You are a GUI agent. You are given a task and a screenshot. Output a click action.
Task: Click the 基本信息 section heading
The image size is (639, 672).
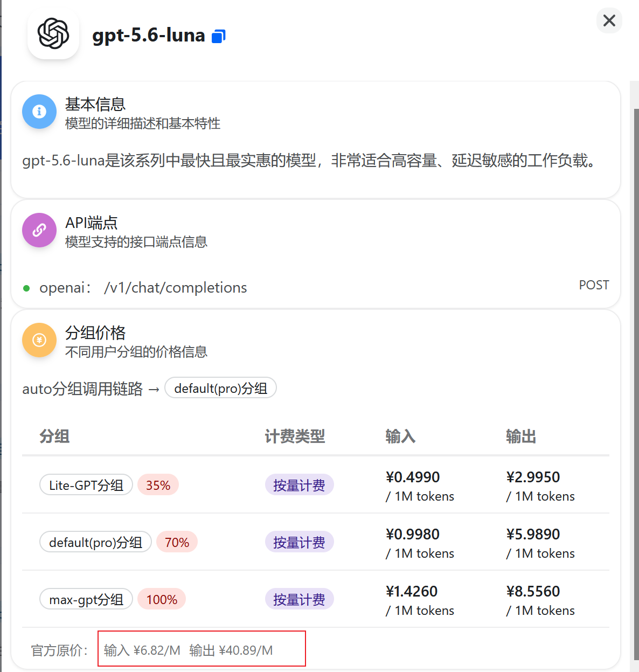[95, 104]
